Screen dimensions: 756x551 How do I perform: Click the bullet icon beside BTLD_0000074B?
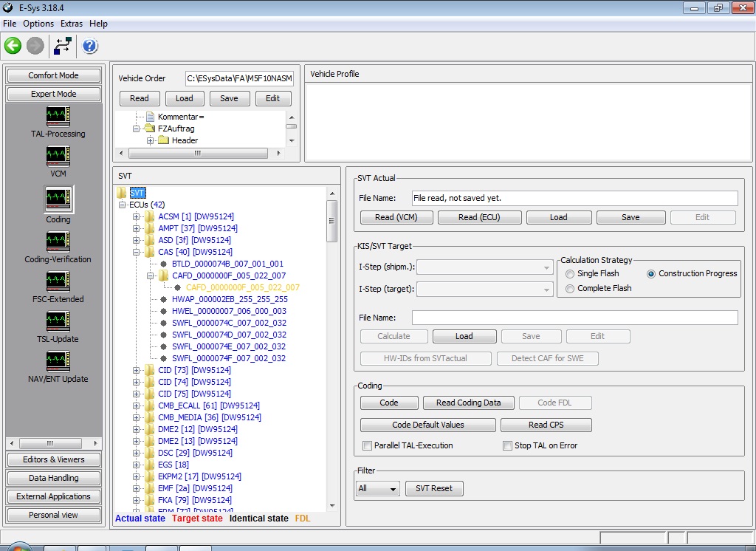coord(163,264)
